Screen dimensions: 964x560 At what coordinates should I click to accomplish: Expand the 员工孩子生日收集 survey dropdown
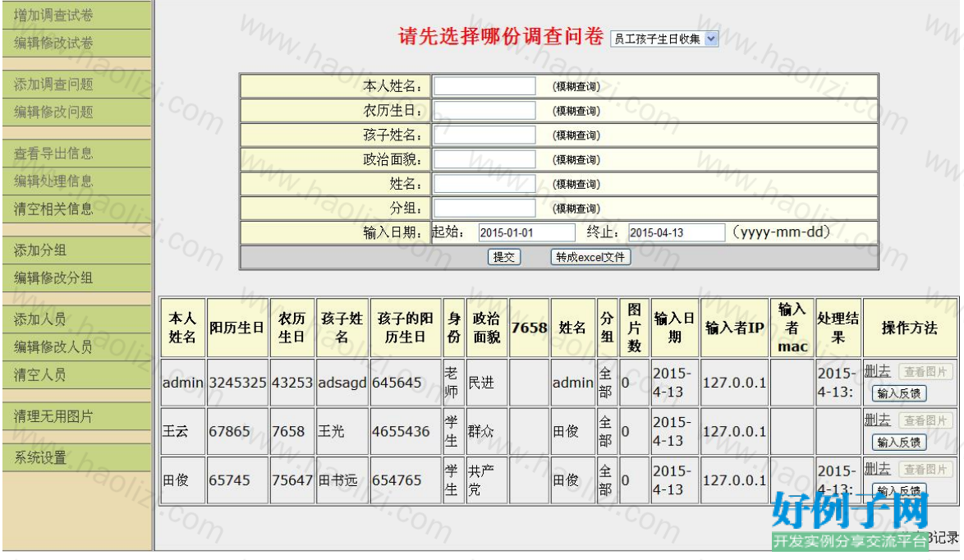[x=664, y=39]
